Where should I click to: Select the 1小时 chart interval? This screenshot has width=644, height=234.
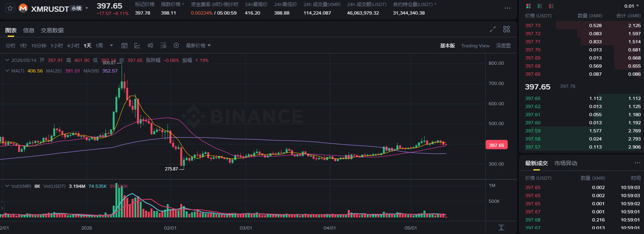point(57,46)
